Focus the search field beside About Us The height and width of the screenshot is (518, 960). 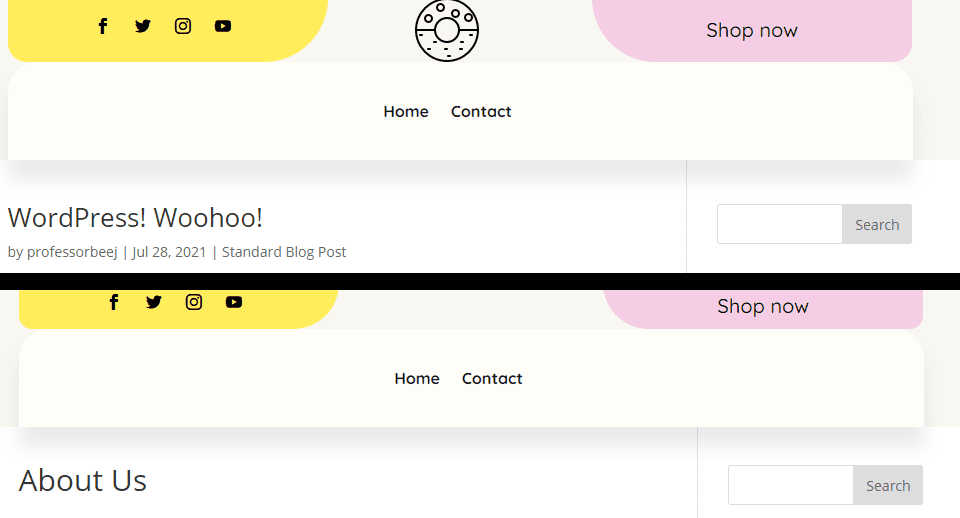coord(791,486)
